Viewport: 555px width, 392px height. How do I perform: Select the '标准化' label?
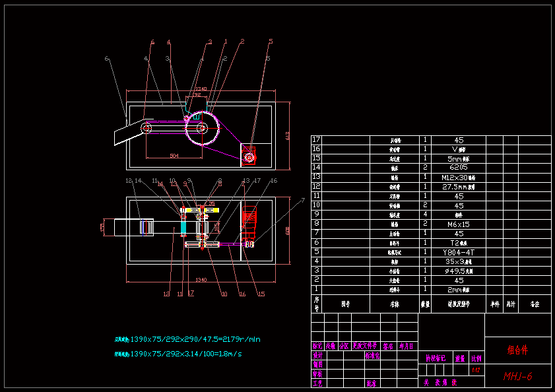pos(372,356)
